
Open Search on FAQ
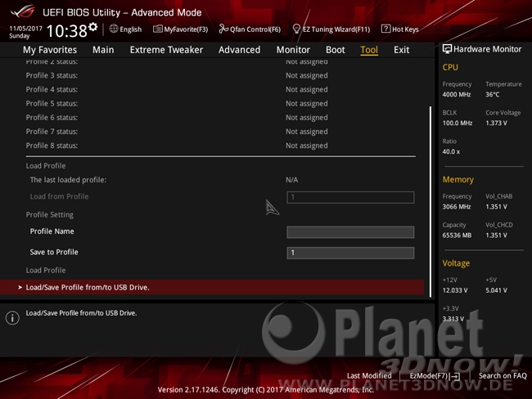pos(503,375)
